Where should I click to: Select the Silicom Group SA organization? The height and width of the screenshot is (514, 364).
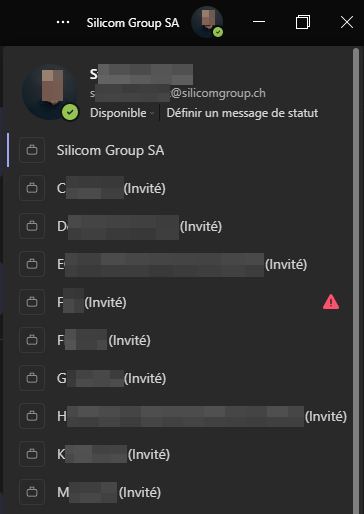179,150
